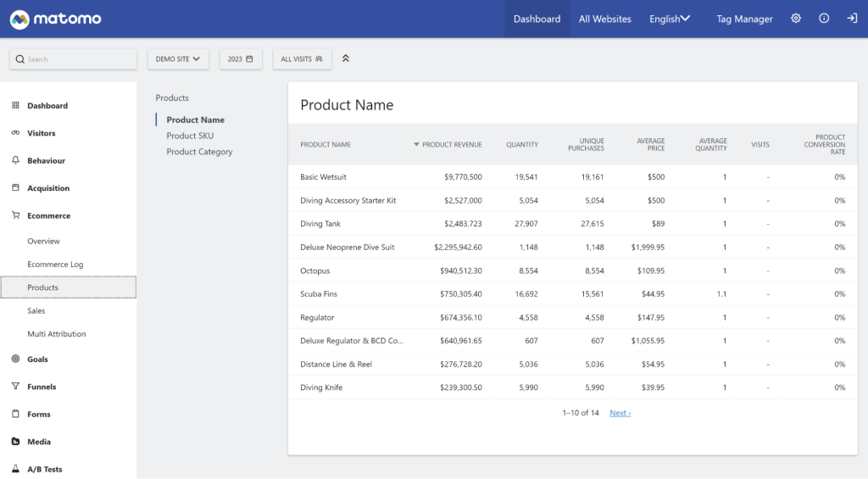Open the Demo Site selector dropdown

click(x=178, y=58)
